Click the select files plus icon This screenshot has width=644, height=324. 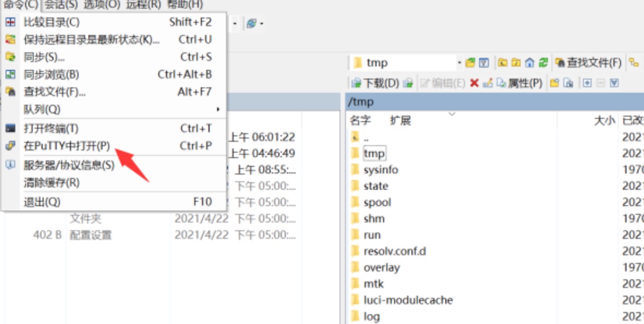(587, 83)
